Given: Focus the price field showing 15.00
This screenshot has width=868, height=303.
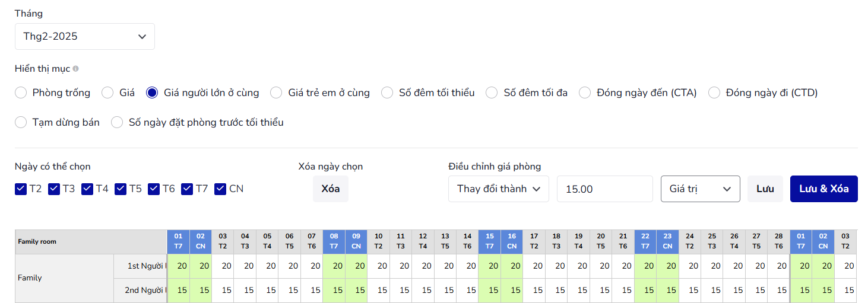Looking at the screenshot, I should click(605, 189).
